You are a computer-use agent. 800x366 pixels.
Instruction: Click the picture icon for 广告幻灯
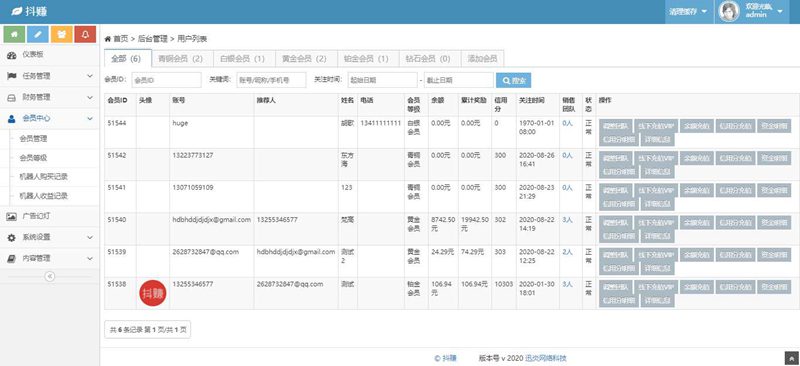click(12, 216)
